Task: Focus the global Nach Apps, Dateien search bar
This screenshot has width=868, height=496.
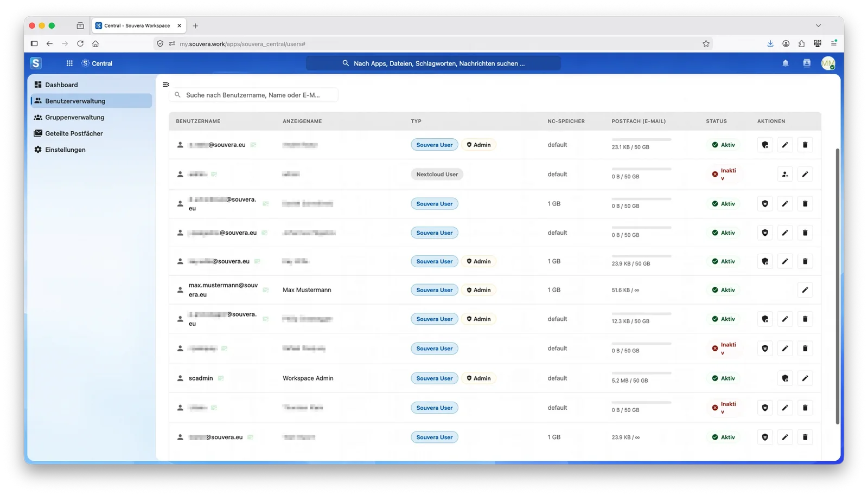Action: pos(433,63)
